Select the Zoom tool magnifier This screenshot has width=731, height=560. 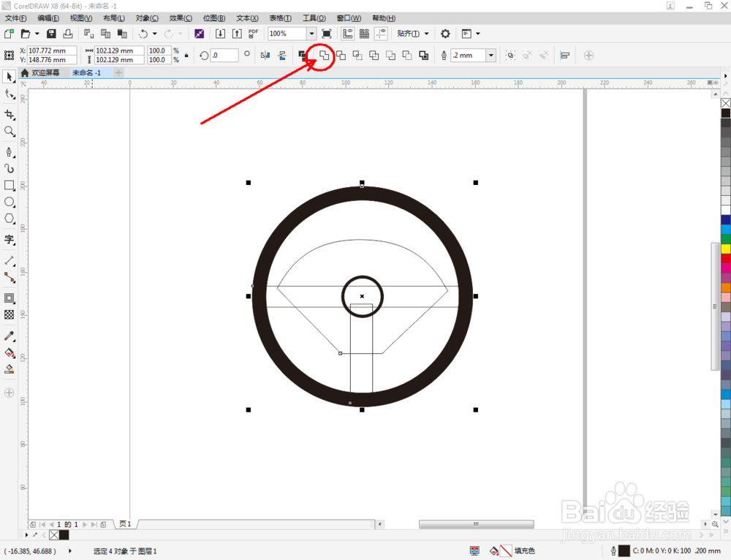[10, 132]
